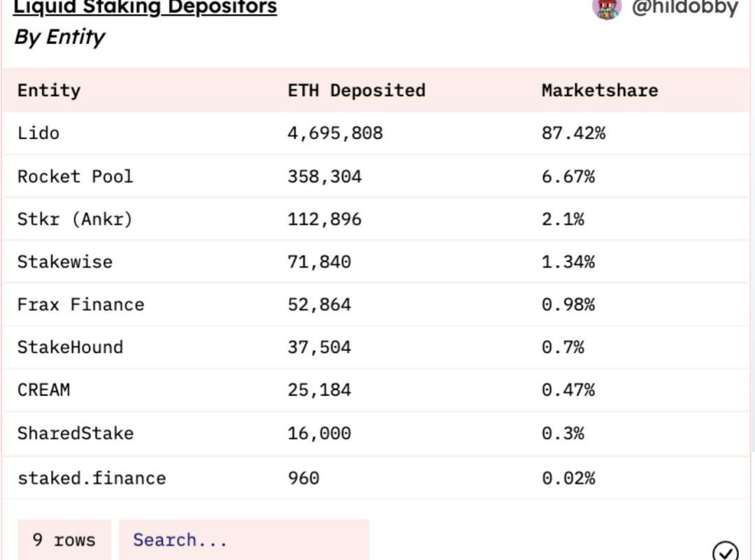
Task: Click the hildobby avatar icon
Action: point(606,7)
